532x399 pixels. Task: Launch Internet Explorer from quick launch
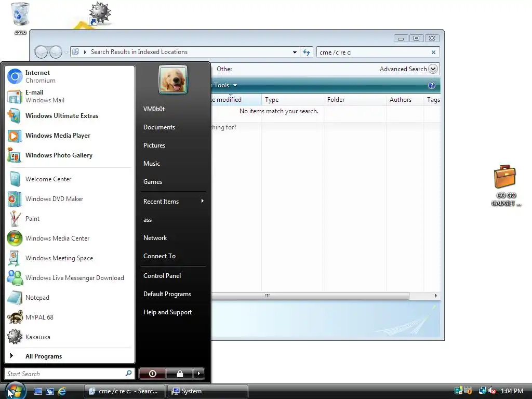coord(62,391)
